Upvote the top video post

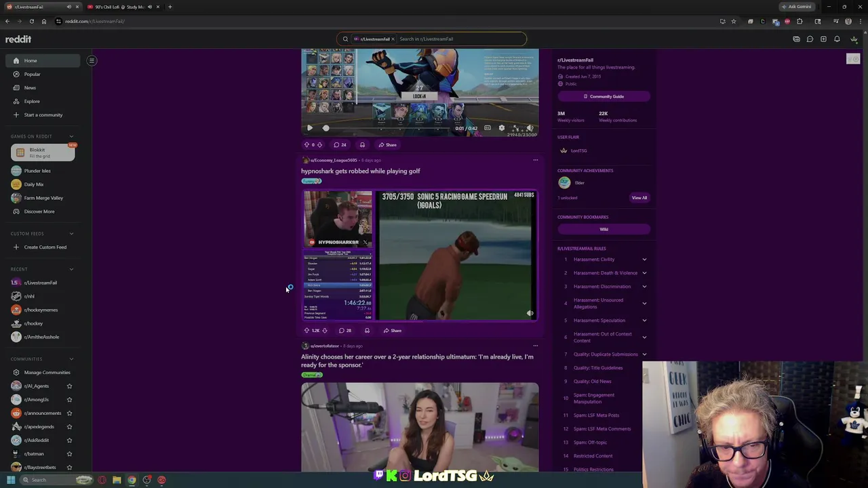click(307, 145)
